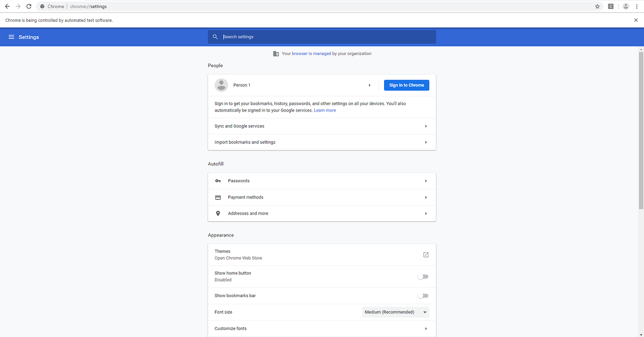This screenshot has width=644, height=337.
Task: Open Chrome's three-dot menu
Action: (637, 6)
